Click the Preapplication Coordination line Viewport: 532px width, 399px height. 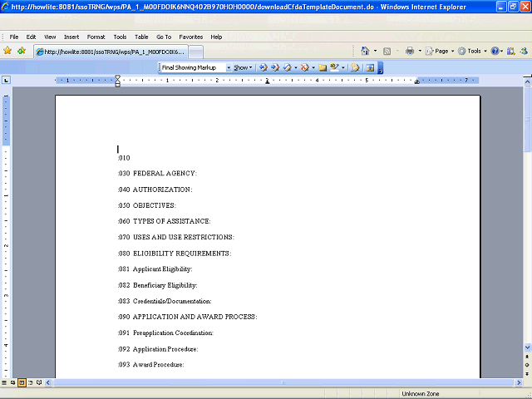[x=165, y=332]
